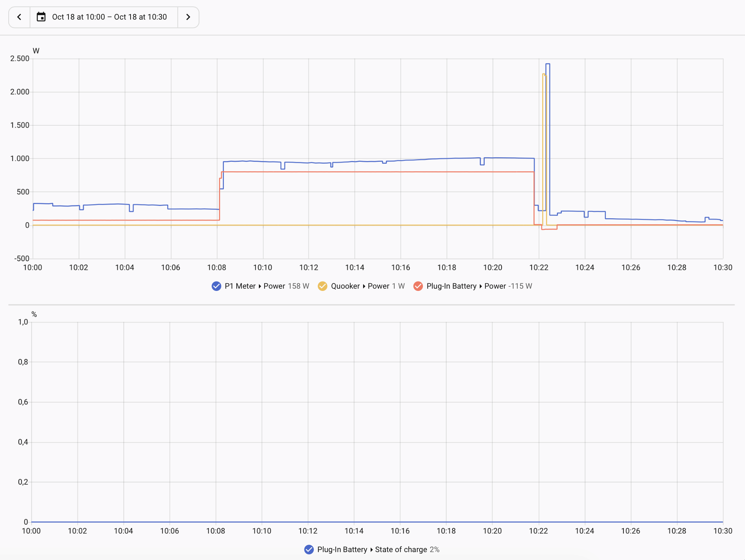Click the arrow before State of charge
The image size is (745, 560).
point(371,550)
